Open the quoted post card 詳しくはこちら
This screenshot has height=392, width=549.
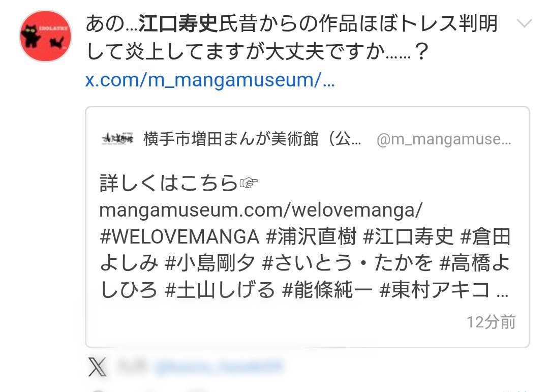308,227
